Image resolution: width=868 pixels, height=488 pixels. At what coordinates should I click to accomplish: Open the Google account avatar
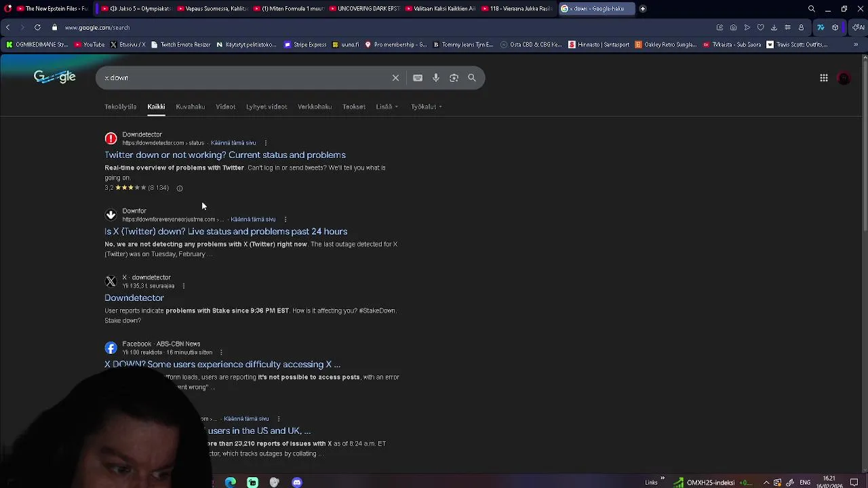click(844, 78)
